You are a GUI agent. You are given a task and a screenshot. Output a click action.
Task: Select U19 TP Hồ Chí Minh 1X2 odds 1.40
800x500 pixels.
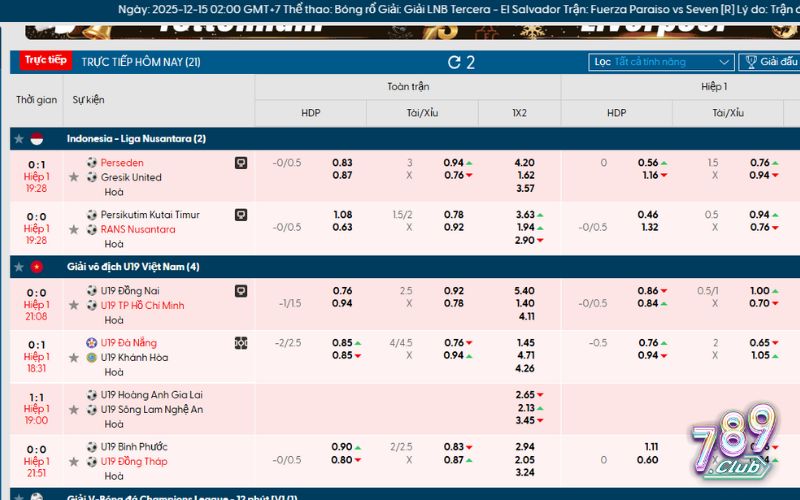tap(525, 303)
